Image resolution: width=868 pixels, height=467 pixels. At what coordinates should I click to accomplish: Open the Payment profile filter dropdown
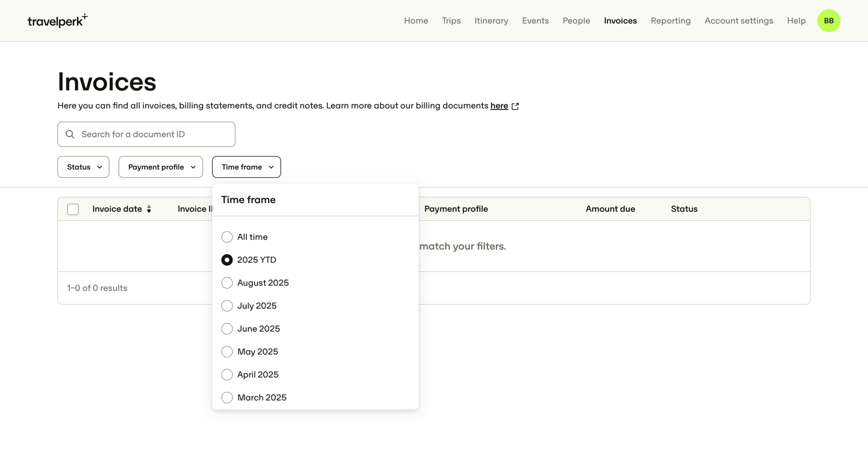[161, 167]
